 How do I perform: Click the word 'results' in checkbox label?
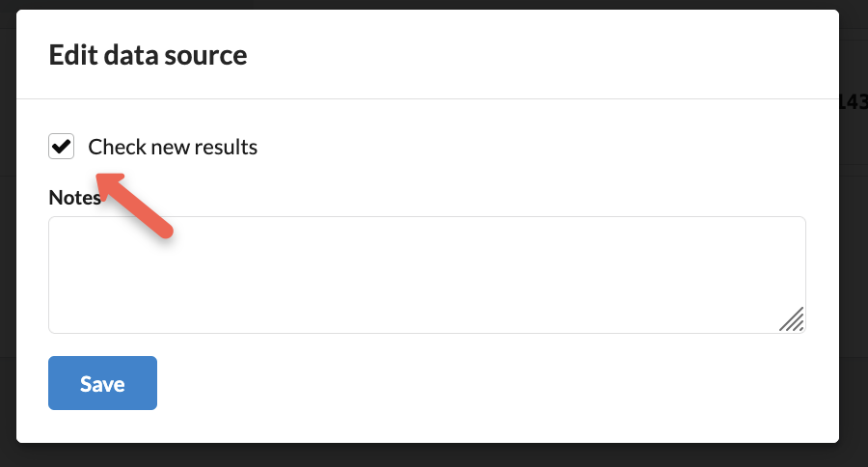[226, 147]
